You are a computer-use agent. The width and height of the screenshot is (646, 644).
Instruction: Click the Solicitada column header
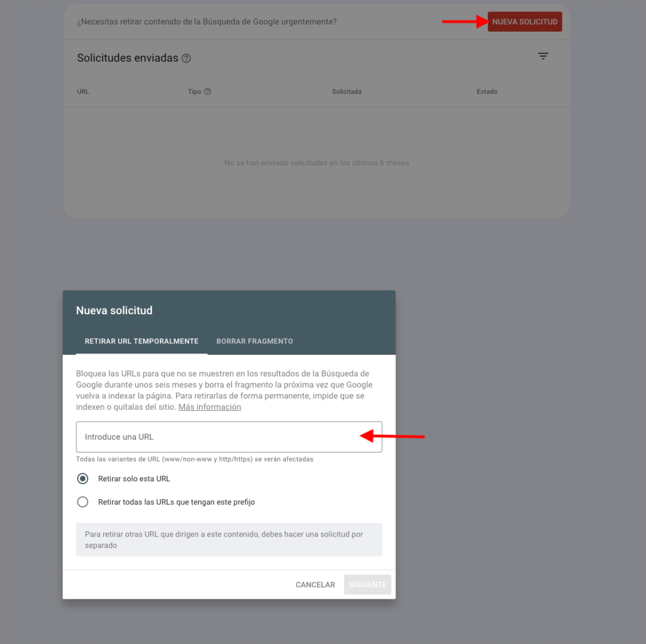point(347,91)
